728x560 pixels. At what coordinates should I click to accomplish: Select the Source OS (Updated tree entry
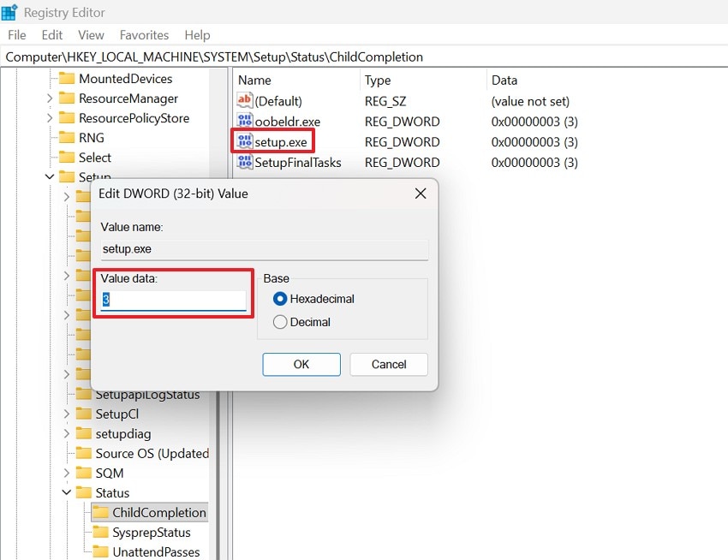click(x=152, y=453)
